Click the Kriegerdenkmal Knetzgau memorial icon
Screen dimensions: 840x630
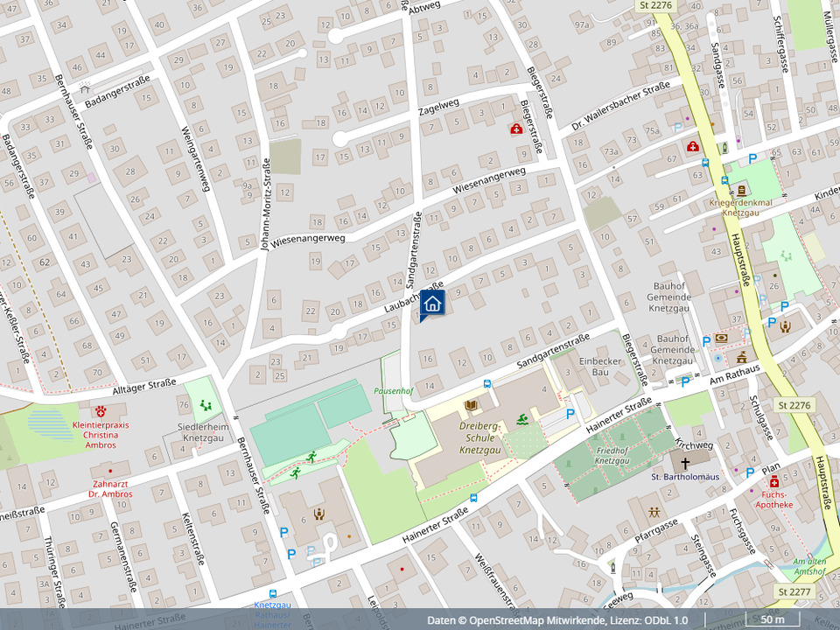pyautogui.click(x=741, y=190)
